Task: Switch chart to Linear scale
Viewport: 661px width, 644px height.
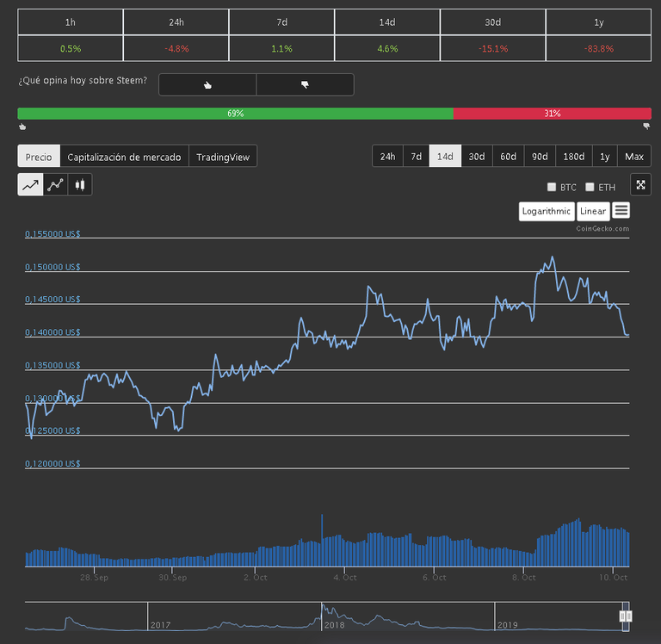Action: (593, 211)
